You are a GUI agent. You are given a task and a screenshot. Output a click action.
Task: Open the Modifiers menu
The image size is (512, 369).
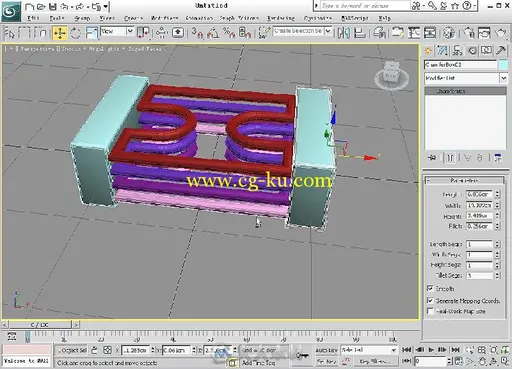(164, 18)
